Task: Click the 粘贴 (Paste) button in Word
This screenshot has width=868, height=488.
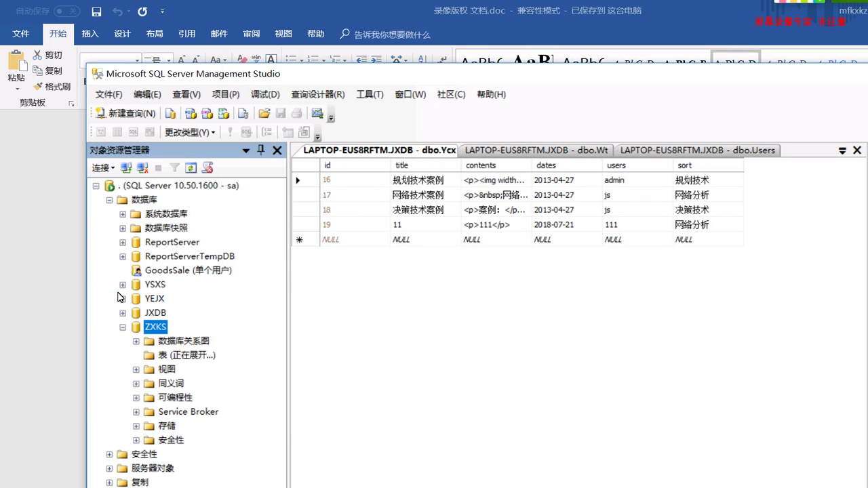Action: click(x=16, y=68)
